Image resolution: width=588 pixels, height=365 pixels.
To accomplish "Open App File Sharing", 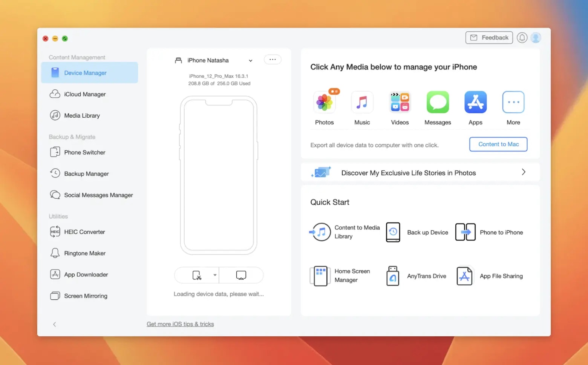I will (489, 276).
